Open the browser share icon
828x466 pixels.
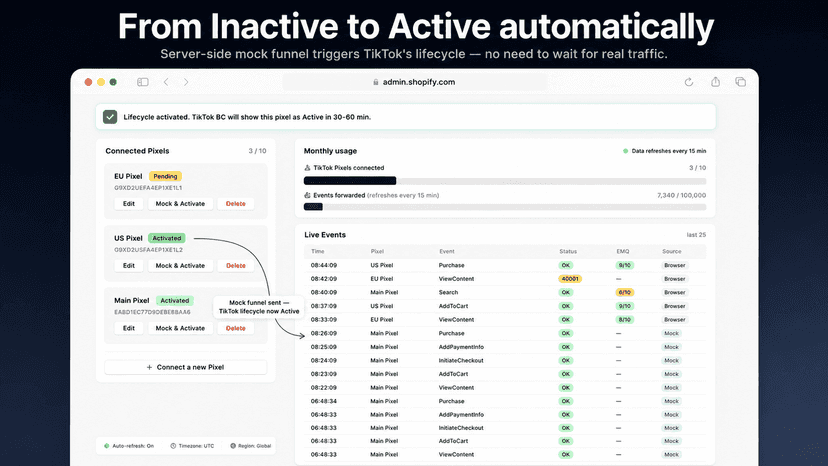[715, 81]
